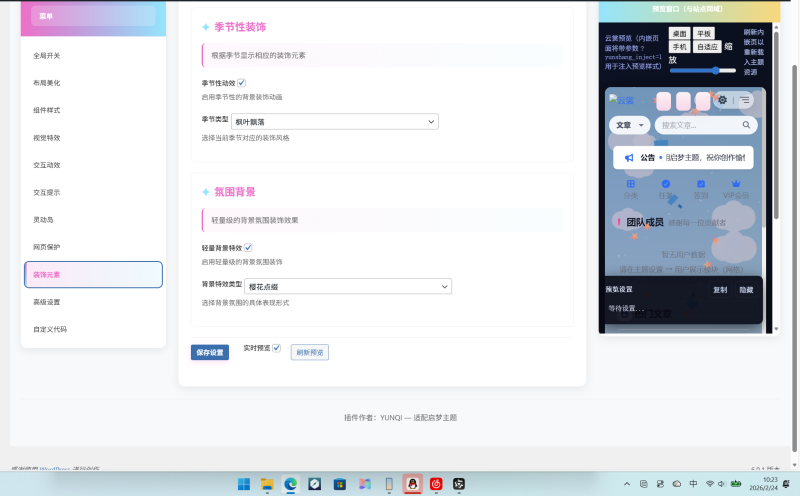Open the compass app on the taskbar

coord(314,484)
